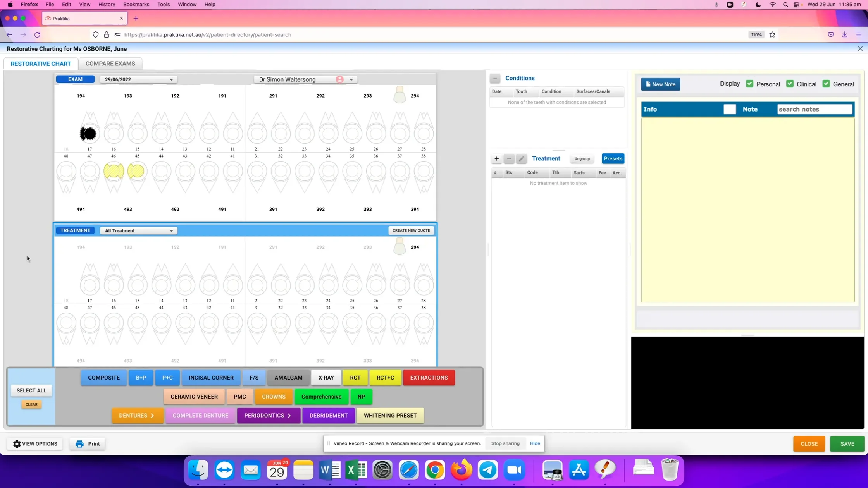Viewport: 868px width, 488px height.
Task: Select yellow tooth 46 in exam chart
Action: point(114,171)
